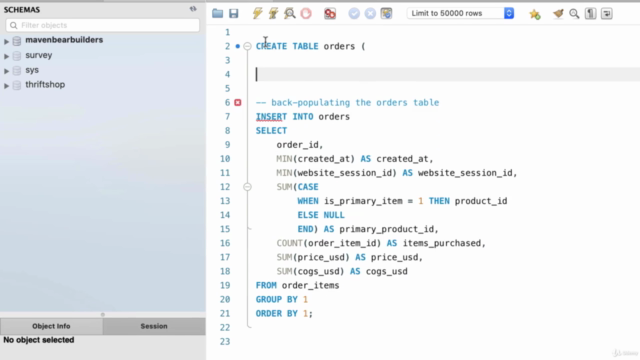Expand the sys schema
Viewport: 640px width, 360px height.
click(x=7, y=71)
